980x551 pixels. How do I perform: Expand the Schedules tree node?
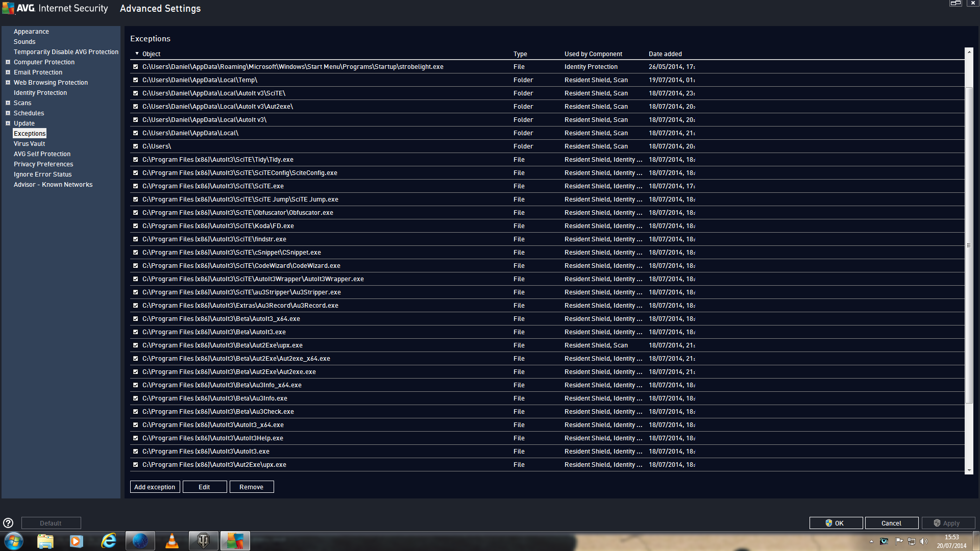coord(8,113)
